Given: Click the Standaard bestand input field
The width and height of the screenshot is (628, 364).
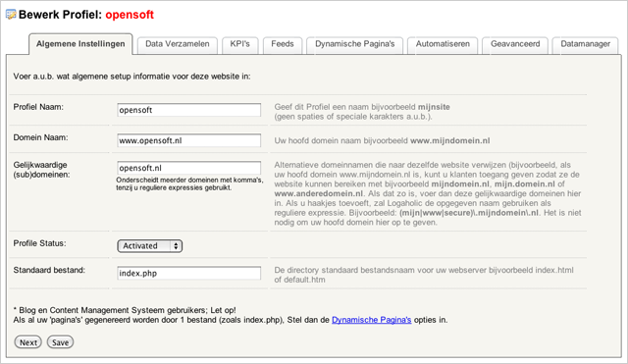Looking at the screenshot, I should tap(189, 273).
